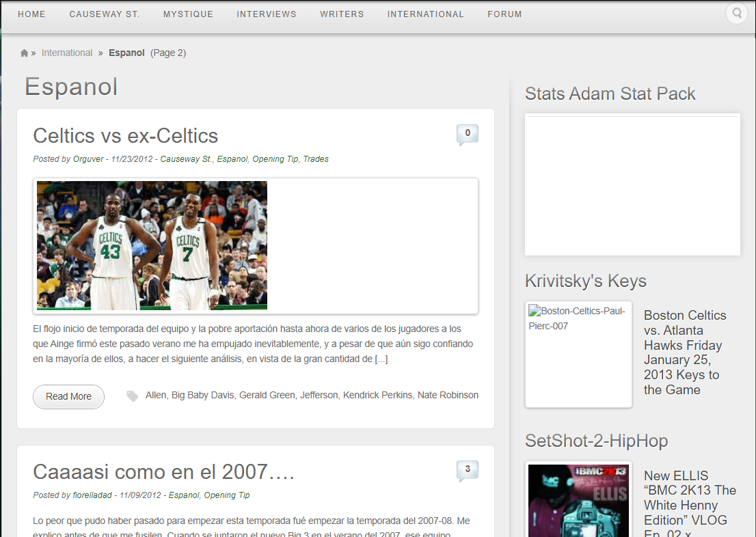
Task: Open the Celtics vs ex-Celtics post title
Action: (x=125, y=136)
